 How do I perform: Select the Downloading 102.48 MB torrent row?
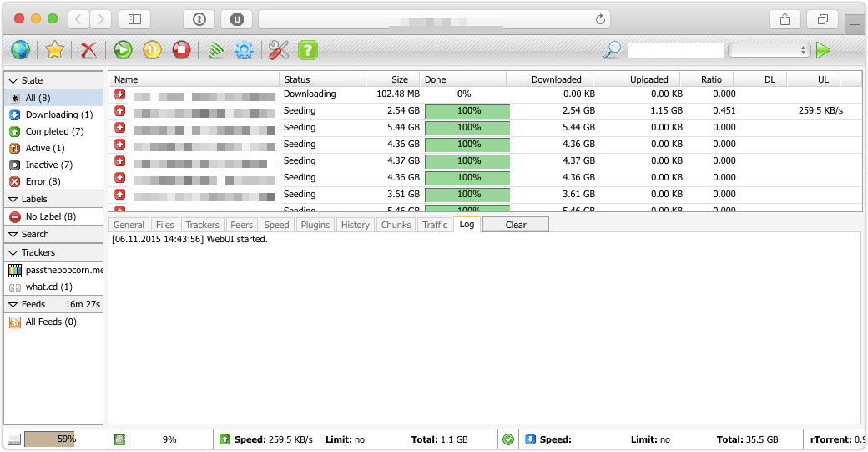tap(485, 94)
